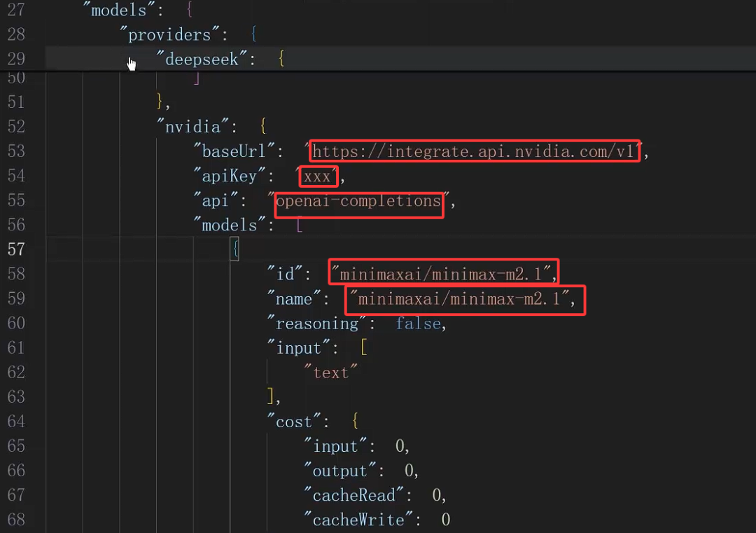Select the false value for reasoning
The image size is (756, 533).
tap(418, 324)
